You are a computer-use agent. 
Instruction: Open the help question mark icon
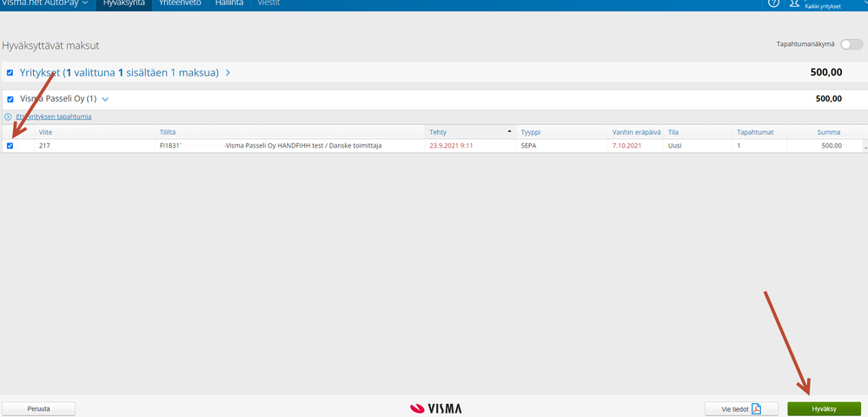pyautogui.click(x=773, y=3)
